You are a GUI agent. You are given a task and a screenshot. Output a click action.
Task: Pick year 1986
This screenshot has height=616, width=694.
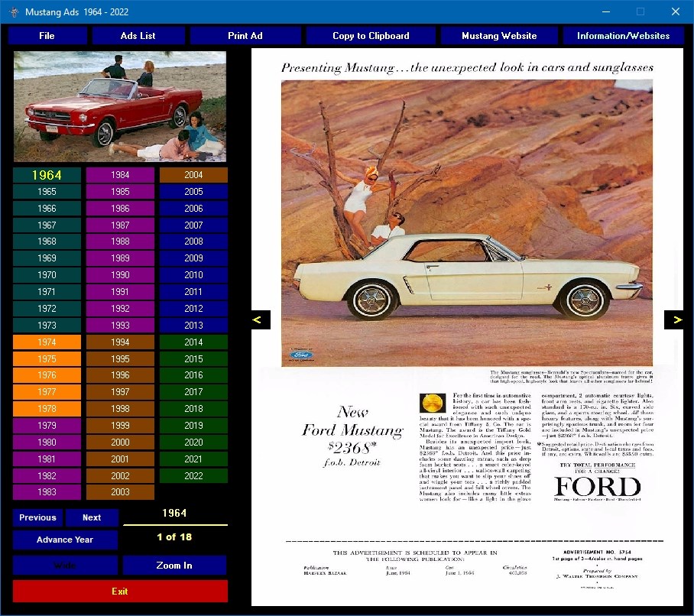[x=121, y=209]
